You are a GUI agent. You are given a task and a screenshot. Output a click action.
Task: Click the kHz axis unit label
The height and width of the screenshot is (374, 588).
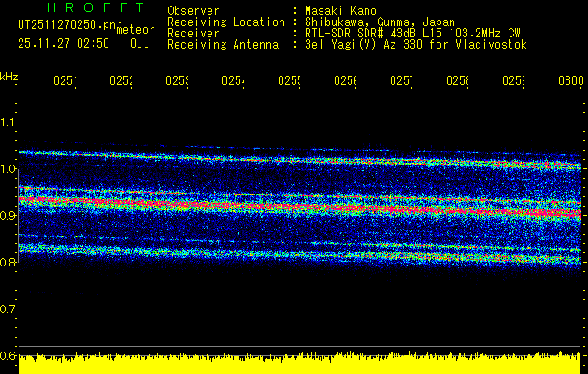(9, 77)
